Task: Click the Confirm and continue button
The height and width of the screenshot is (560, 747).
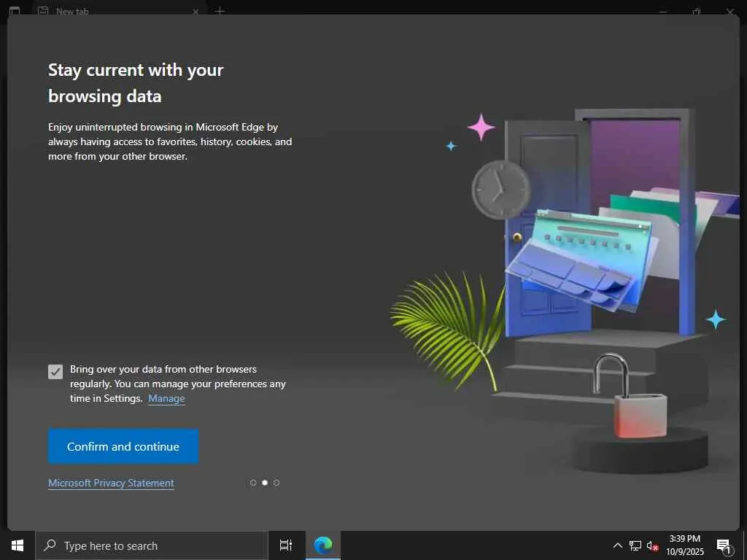Action: tap(123, 446)
